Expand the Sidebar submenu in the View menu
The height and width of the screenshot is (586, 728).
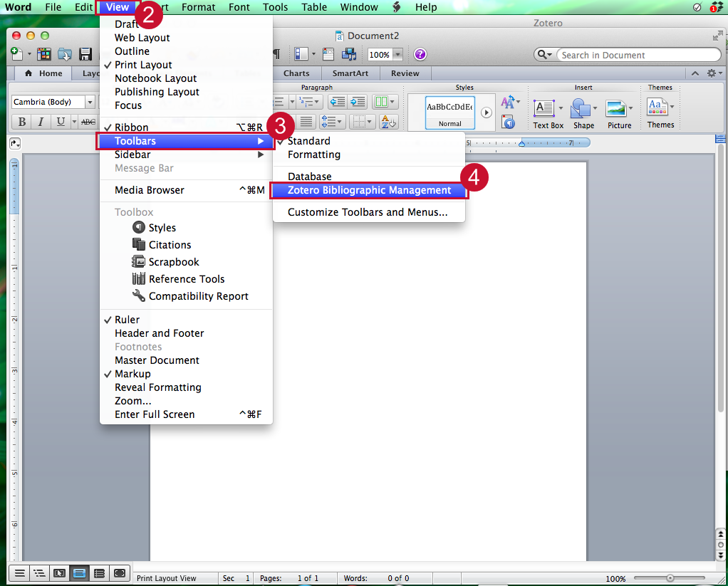pos(186,155)
